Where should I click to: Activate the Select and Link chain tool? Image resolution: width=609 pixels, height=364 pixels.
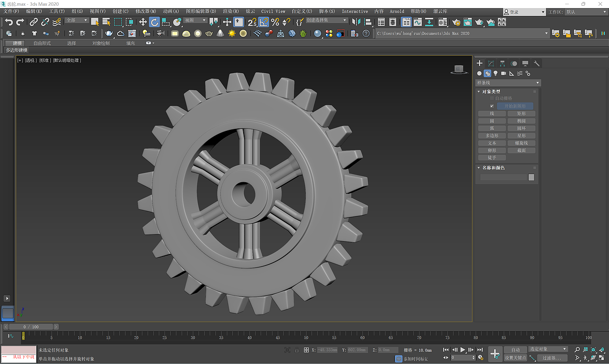click(34, 22)
